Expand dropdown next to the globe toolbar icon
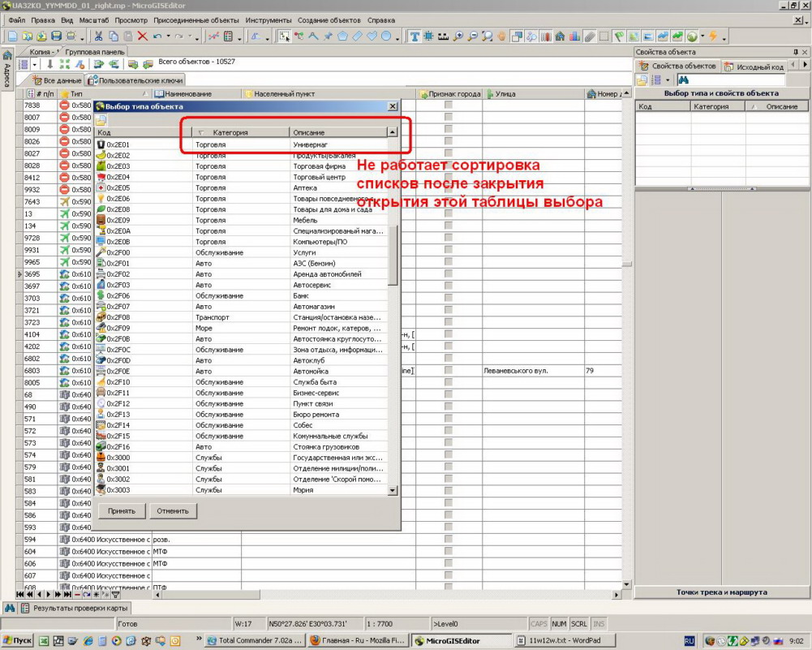Screen dimensions: 812x650 pos(702,37)
